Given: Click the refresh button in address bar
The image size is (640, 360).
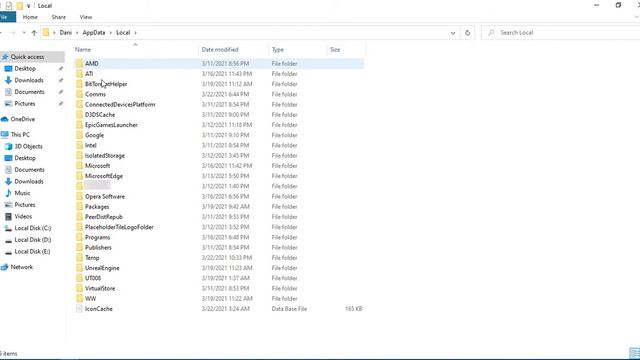Looking at the screenshot, I should click(x=468, y=33).
